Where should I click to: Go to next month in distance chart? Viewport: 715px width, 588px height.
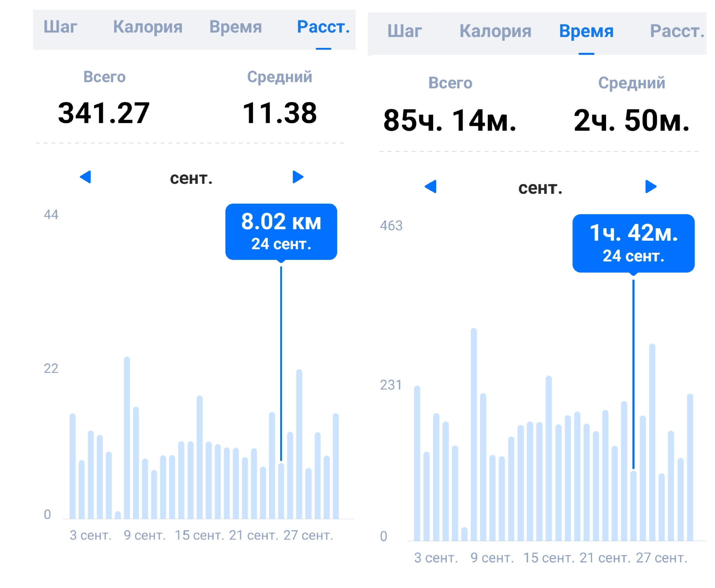[x=298, y=177]
